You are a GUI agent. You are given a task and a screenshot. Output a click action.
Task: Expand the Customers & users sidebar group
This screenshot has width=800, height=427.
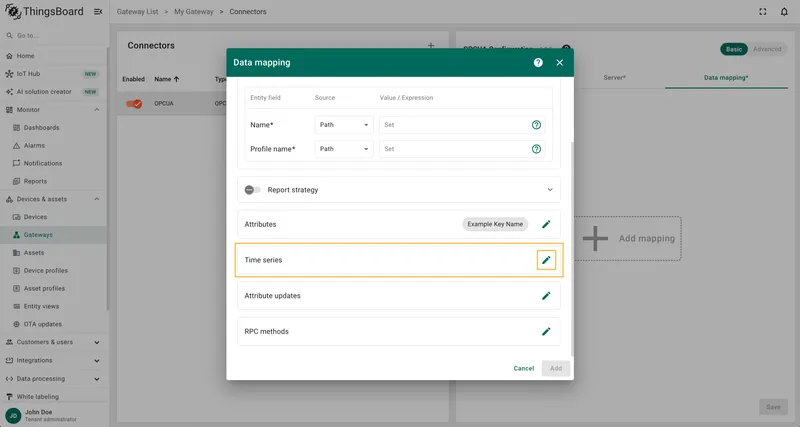coord(97,342)
